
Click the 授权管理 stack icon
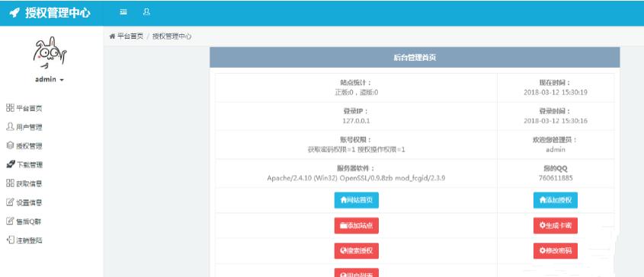pyautogui.click(x=10, y=145)
